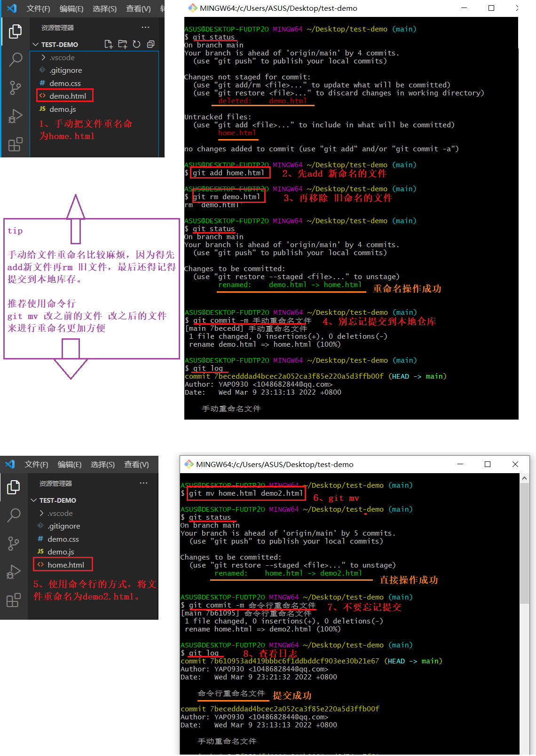
Task: Open Explorer icon in bottom VS Code activity bar
Action: pos(13,487)
